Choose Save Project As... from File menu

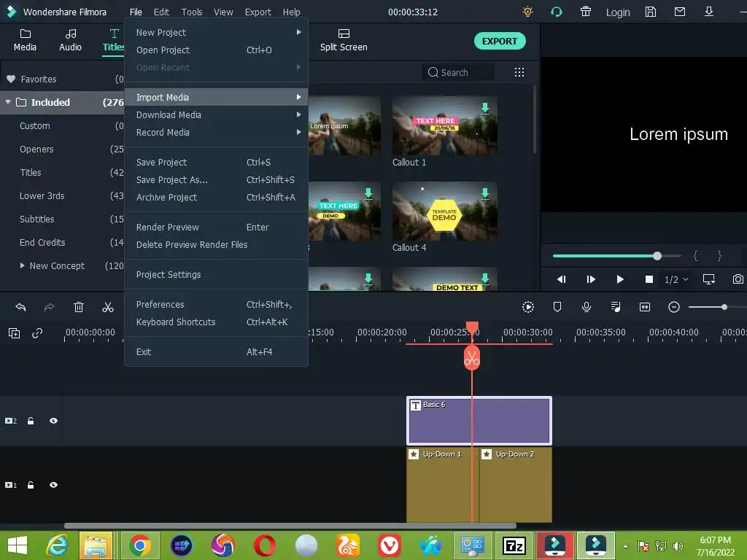(216, 180)
